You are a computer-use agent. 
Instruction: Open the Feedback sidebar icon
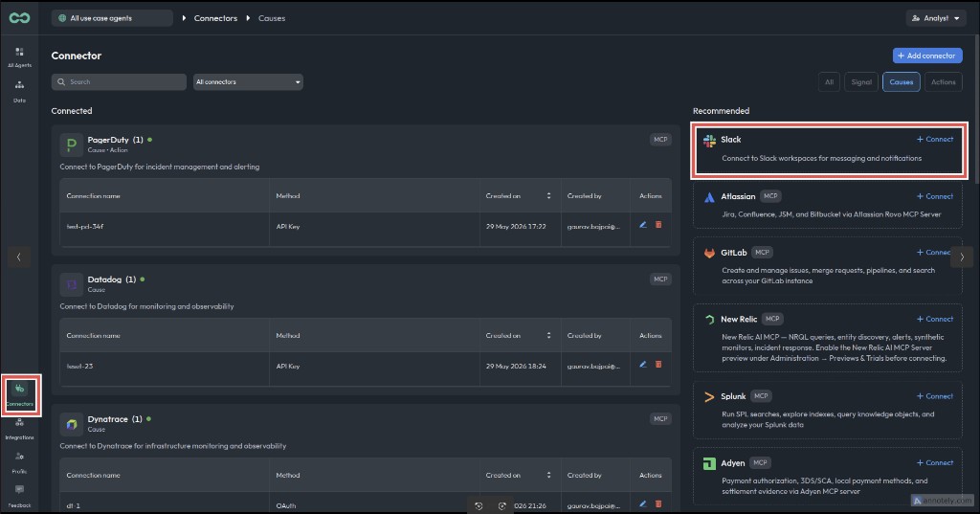point(19,496)
